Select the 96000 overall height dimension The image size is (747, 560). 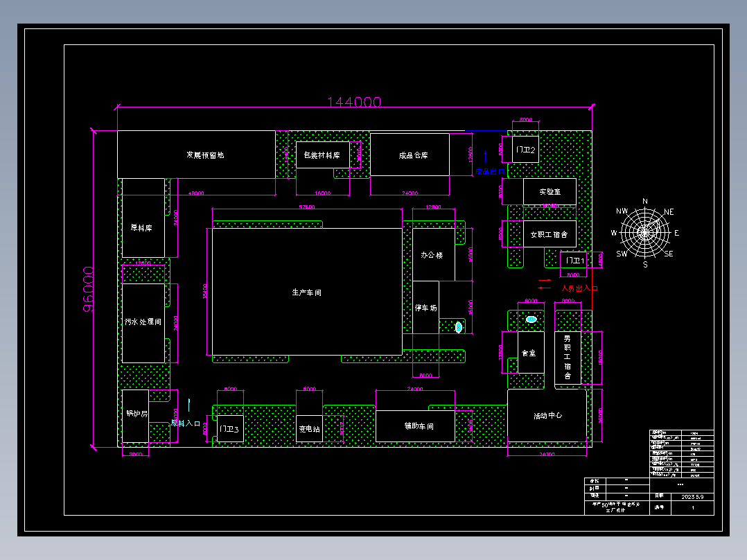(x=88, y=289)
